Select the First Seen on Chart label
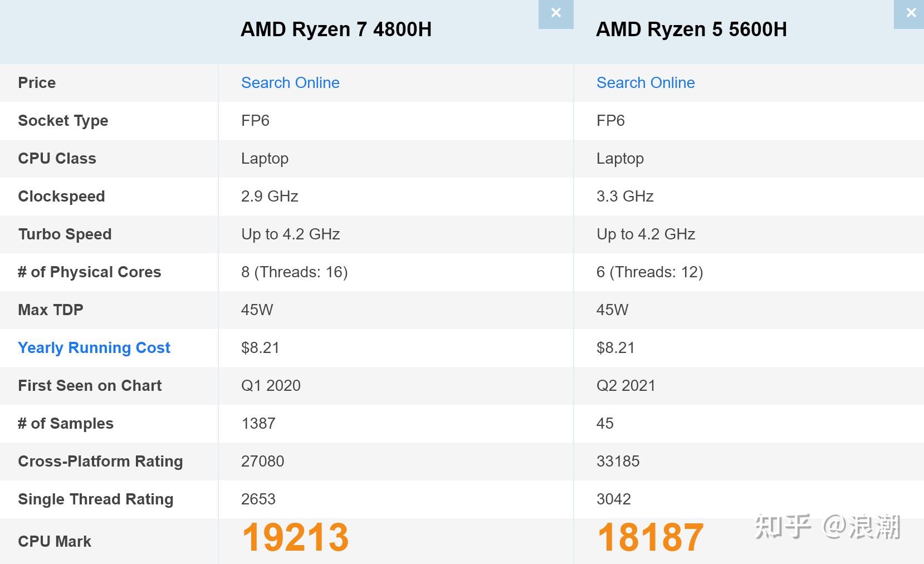Image resolution: width=924 pixels, height=564 pixels. pos(89,385)
